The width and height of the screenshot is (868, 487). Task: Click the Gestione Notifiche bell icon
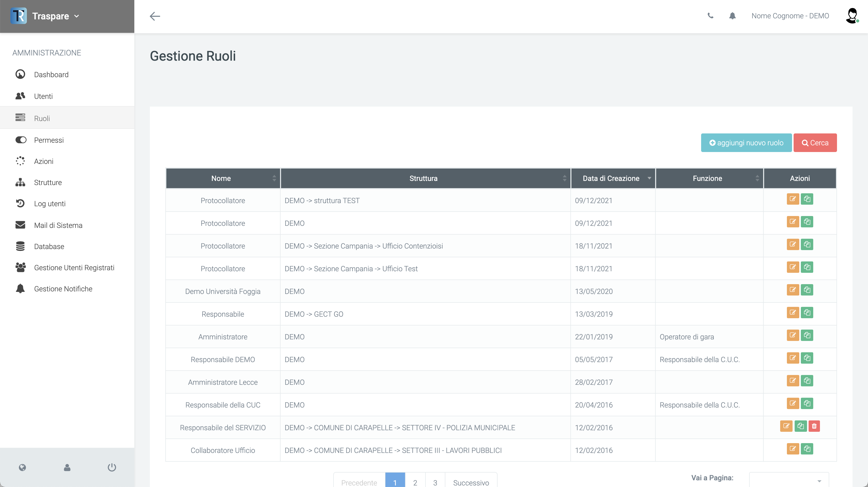[20, 289]
